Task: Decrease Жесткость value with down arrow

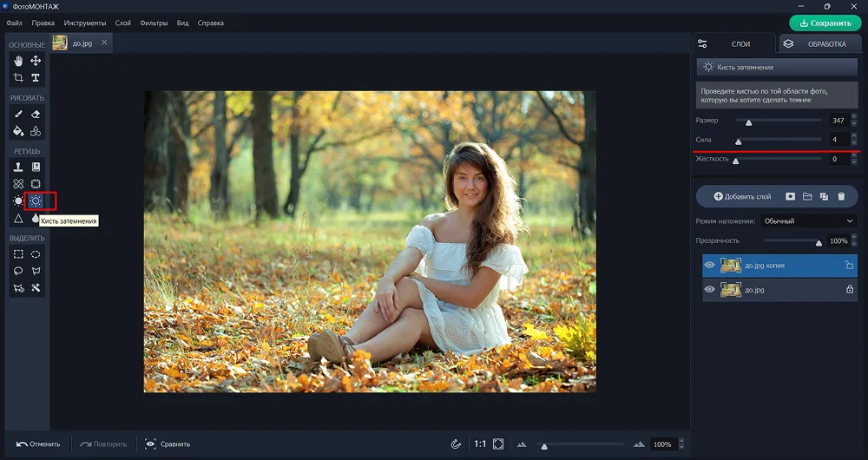Action: coord(853,162)
